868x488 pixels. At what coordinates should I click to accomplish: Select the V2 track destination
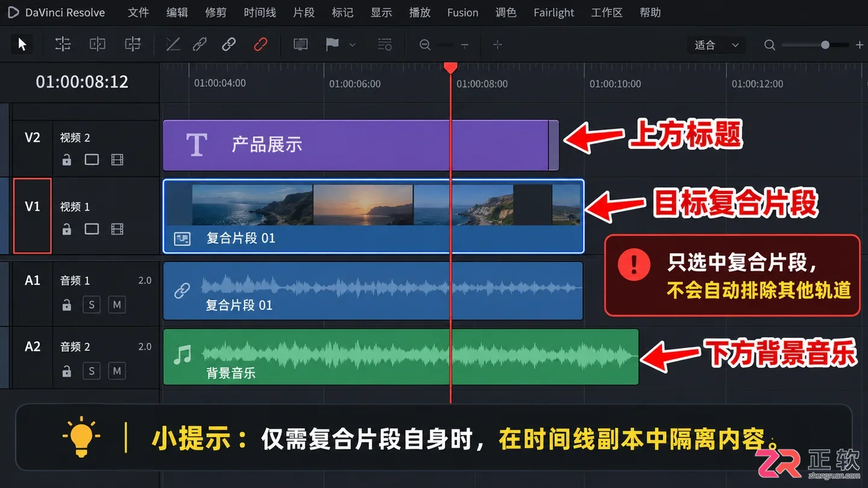(33, 137)
